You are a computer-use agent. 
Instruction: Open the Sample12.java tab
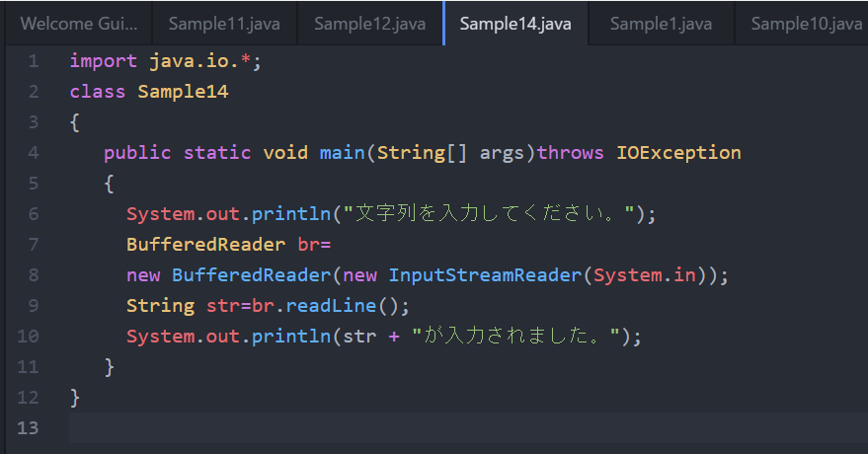pyautogui.click(x=369, y=24)
